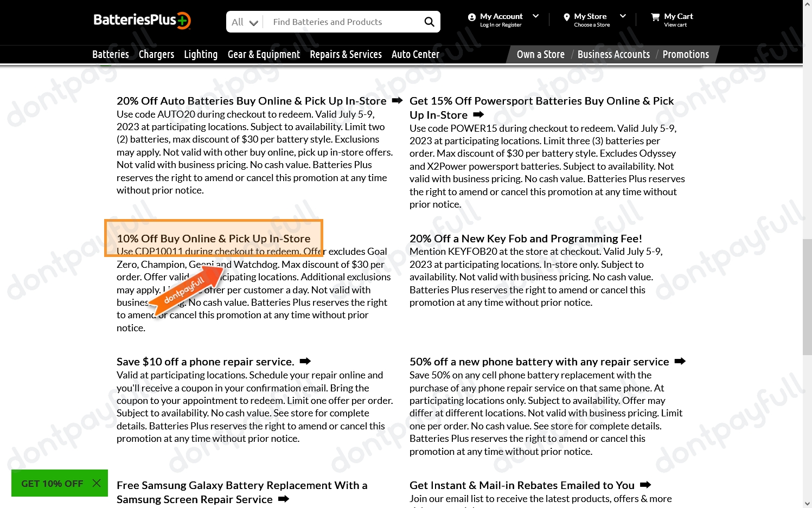Click the BatteriesPlus logo

click(x=142, y=21)
